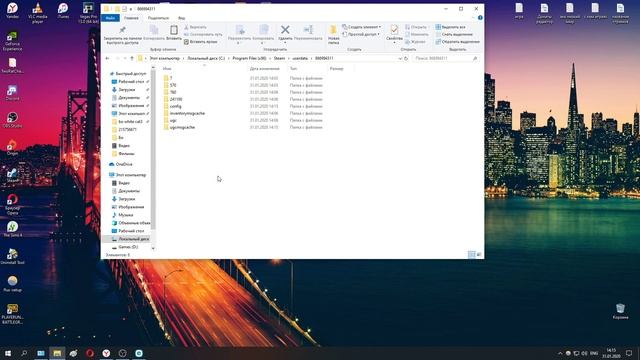Select the 241100 folder
The image size is (640, 360).
click(x=176, y=99)
